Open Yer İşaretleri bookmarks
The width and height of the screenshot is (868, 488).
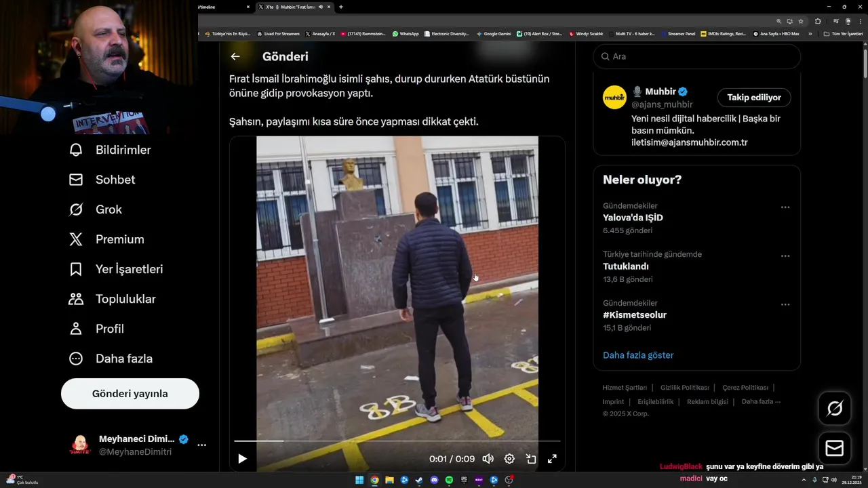(116, 269)
